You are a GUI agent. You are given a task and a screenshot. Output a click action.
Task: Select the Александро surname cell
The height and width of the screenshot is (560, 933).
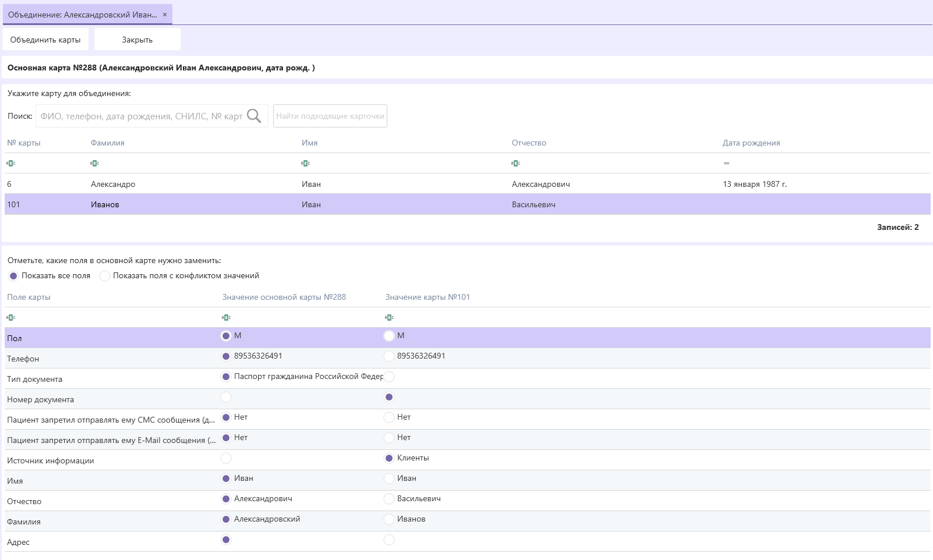pyautogui.click(x=113, y=184)
